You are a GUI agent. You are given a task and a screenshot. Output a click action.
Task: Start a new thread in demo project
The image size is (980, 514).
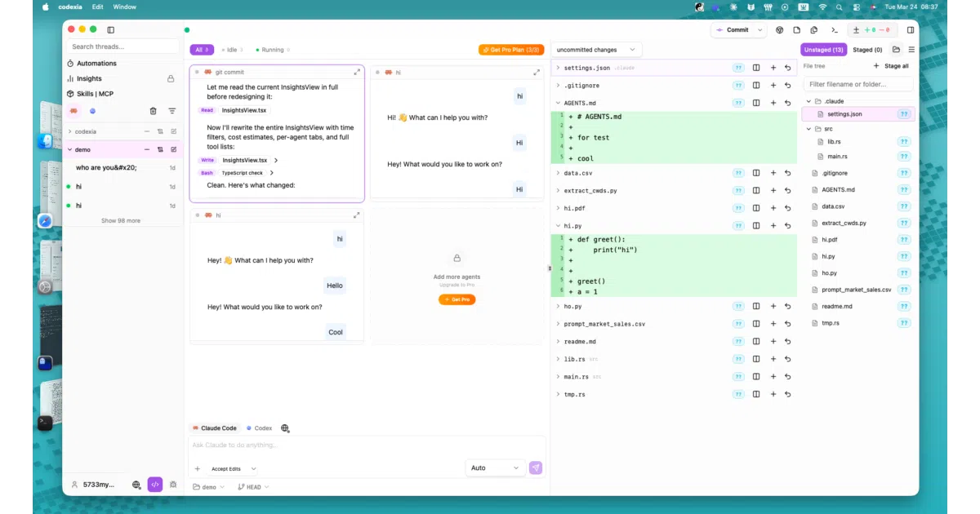tap(174, 149)
